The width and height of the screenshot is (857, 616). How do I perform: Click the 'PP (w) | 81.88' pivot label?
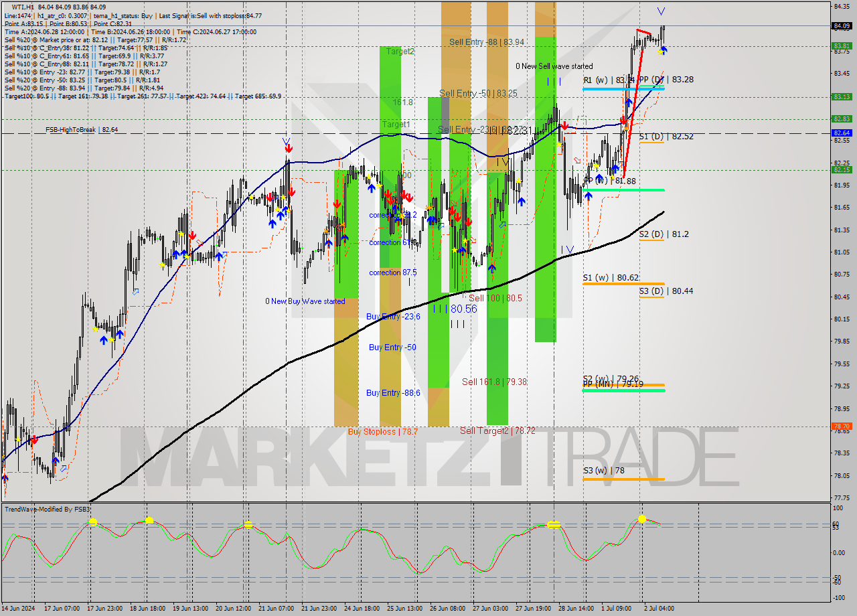(x=609, y=181)
